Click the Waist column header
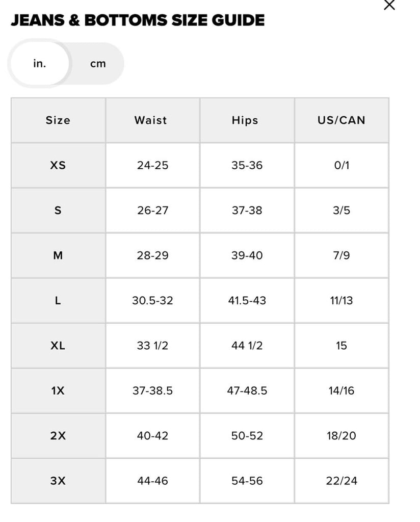This screenshot has height=522, width=420. tap(151, 120)
